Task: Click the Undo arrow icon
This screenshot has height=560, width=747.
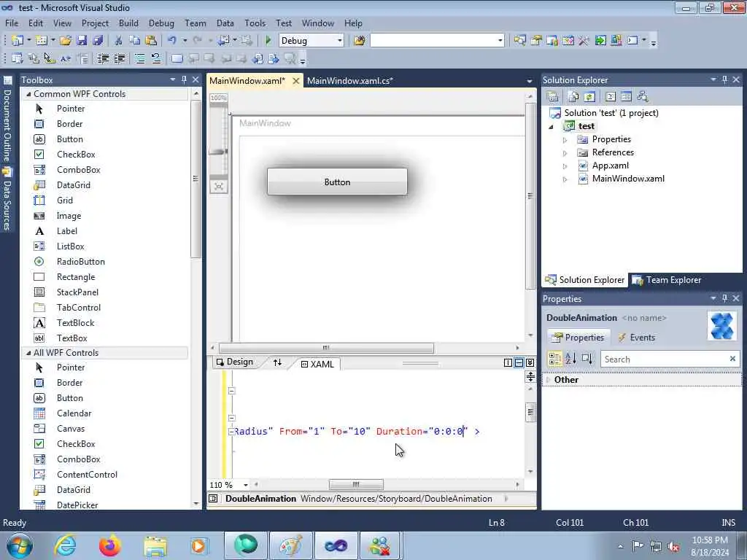Action: 172,41
